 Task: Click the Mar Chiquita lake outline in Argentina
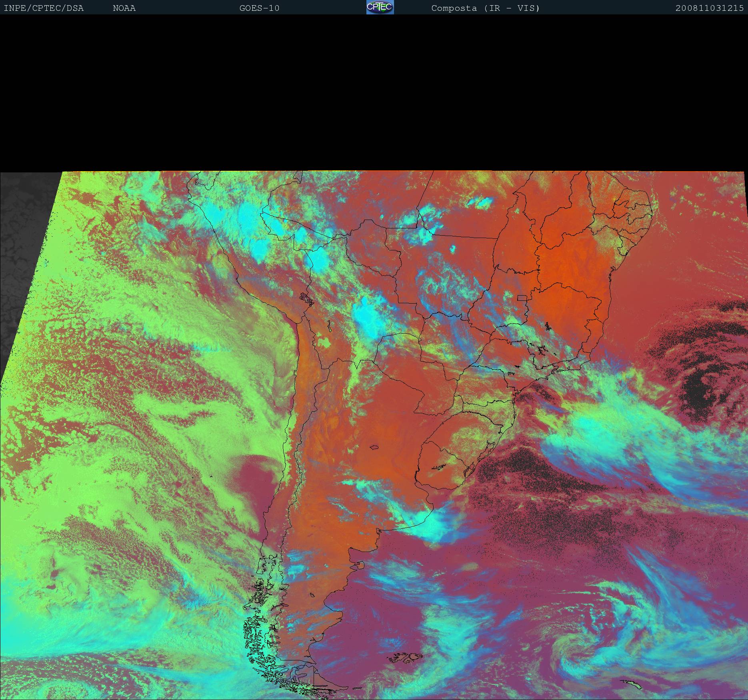click(374, 448)
